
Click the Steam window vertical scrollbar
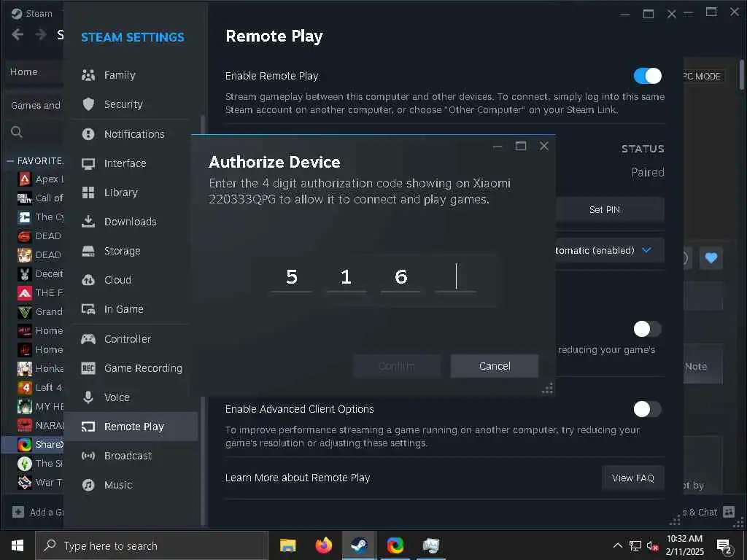pos(741,75)
